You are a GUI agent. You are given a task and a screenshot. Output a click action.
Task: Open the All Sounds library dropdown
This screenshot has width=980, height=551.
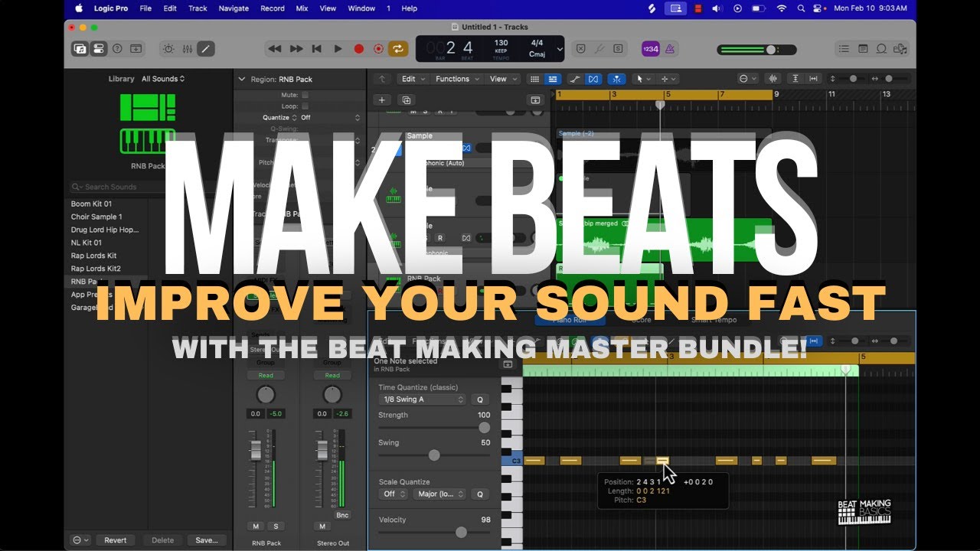pyautogui.click(x=163, y=79)
